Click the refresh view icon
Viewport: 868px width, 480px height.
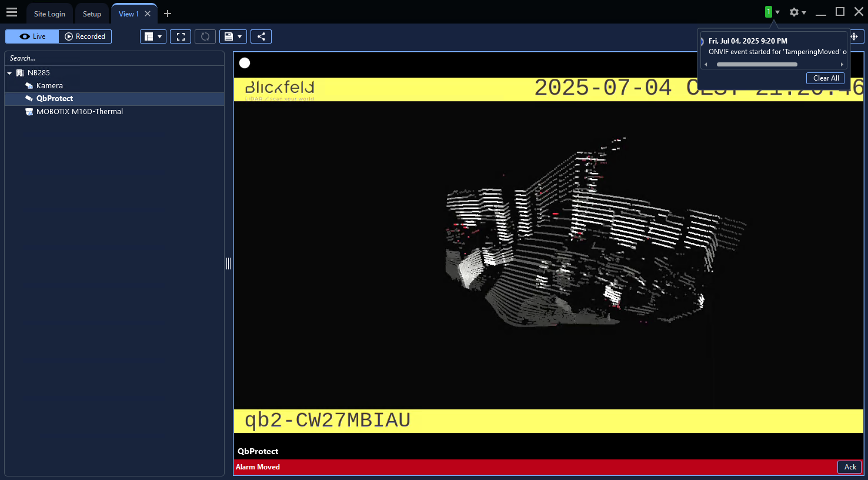(x=205, y=36)
